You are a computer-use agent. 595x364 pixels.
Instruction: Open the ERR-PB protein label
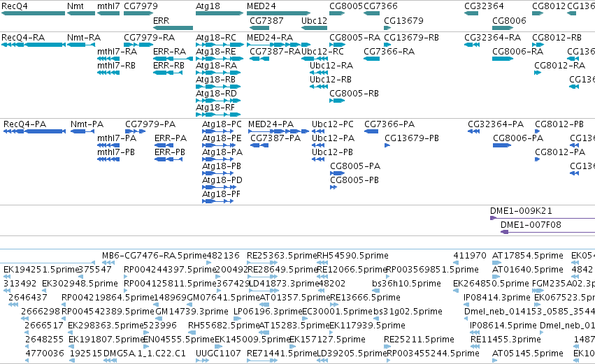coord(170,153)
